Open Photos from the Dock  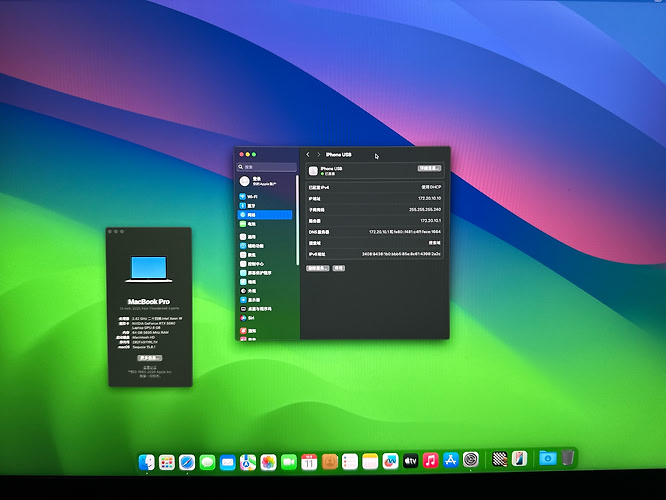tap(268, 462)
